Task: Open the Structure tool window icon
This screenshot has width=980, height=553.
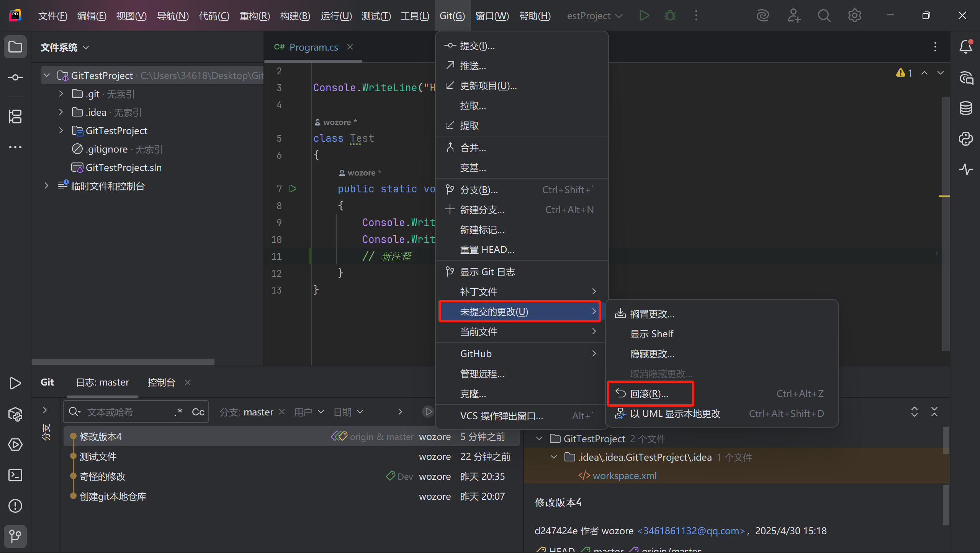Action: tap(15, 117)
